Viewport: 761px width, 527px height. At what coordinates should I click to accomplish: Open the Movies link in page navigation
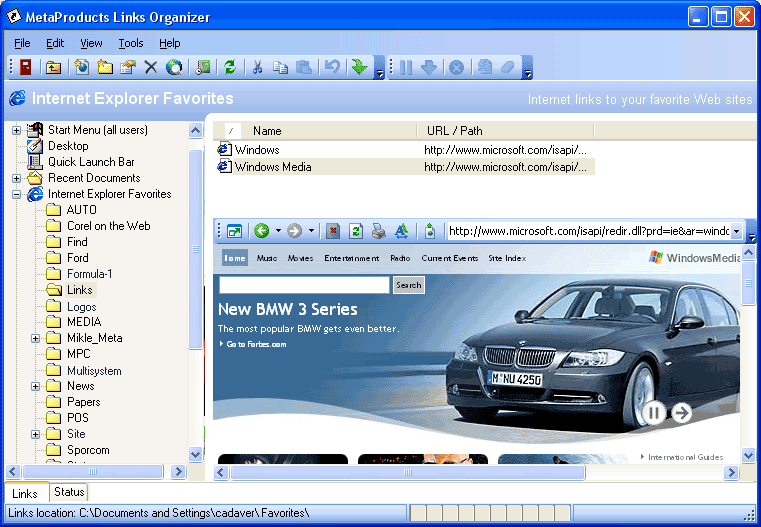pos(300,258)
